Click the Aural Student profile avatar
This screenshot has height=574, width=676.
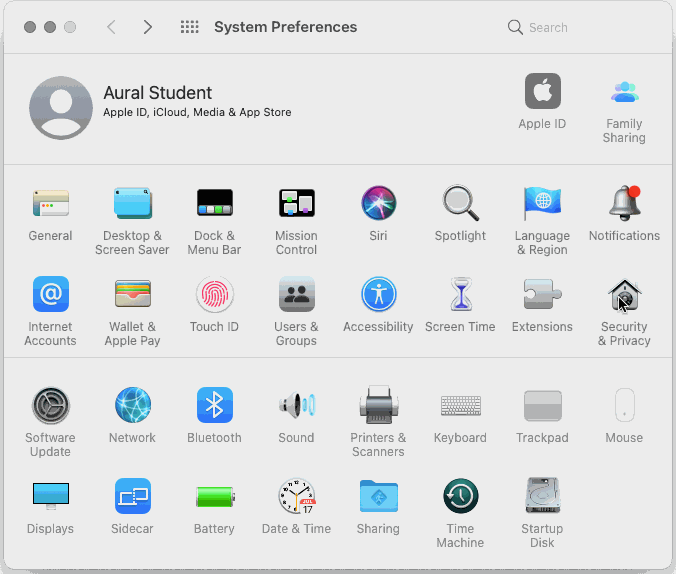(x=61, y=108)
